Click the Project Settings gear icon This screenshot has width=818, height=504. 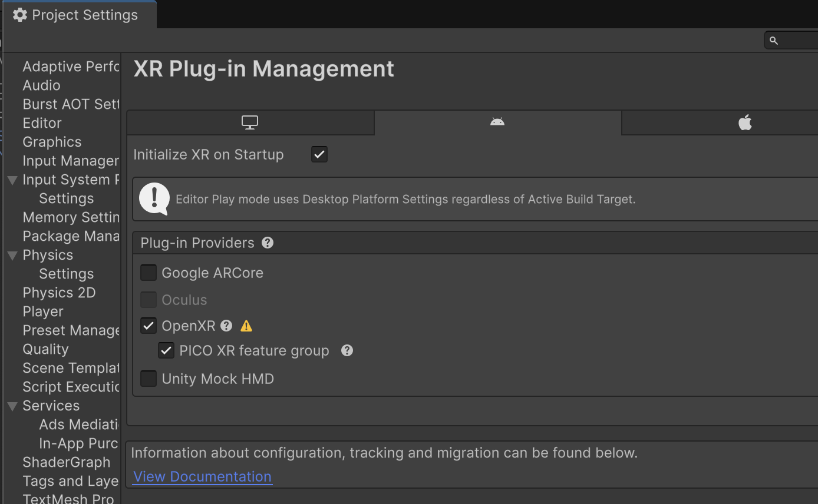click(20, 15)
